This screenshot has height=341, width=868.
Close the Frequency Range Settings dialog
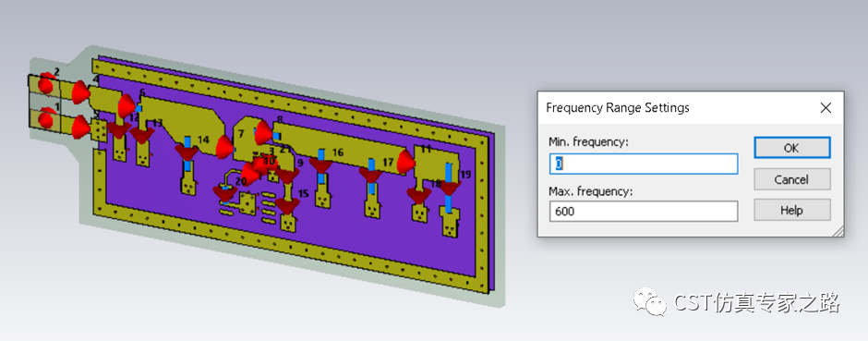(826, 108)
